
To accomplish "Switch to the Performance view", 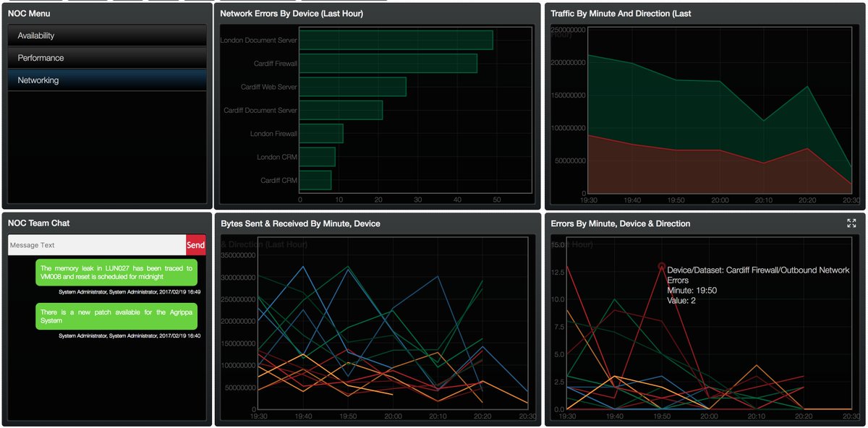I will coord(106,58).
